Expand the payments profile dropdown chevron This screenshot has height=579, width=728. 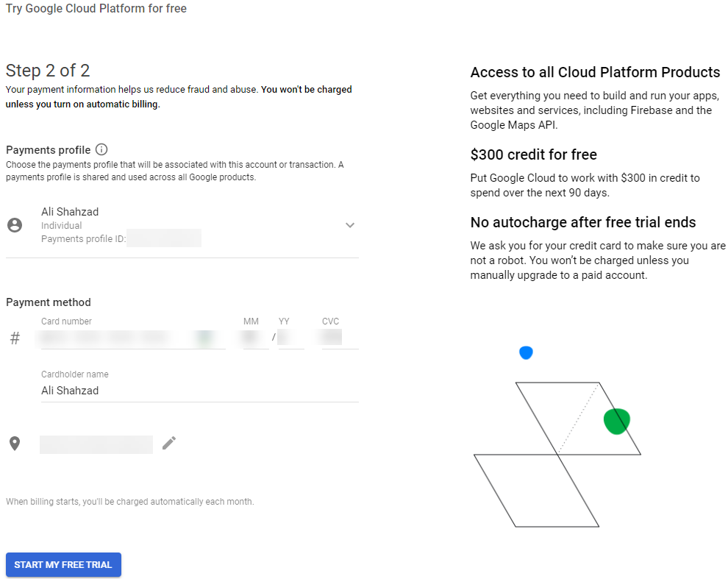pos(350,225)
